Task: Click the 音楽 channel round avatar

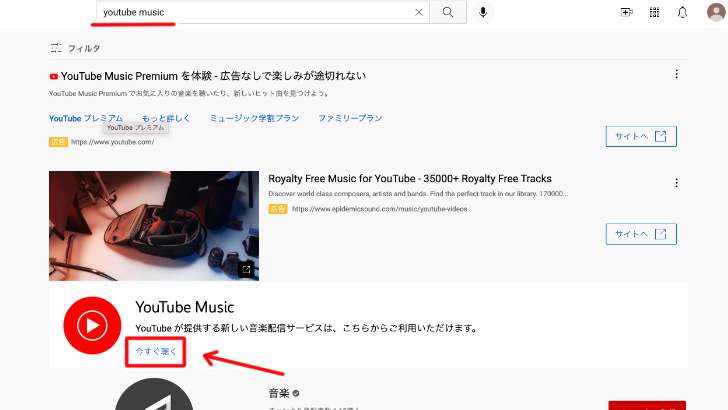Action: pos(154,395)
